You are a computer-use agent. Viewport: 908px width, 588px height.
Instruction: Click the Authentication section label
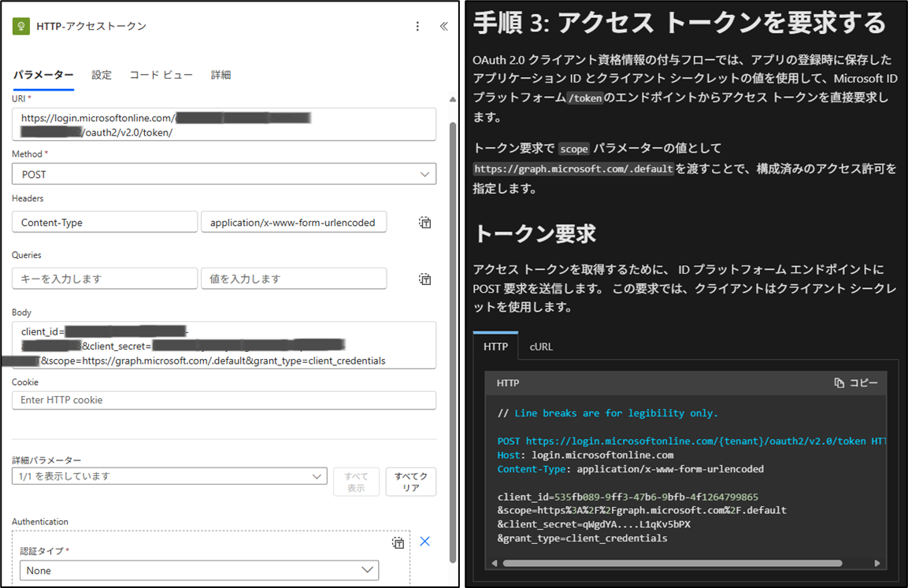coord(40,521)
